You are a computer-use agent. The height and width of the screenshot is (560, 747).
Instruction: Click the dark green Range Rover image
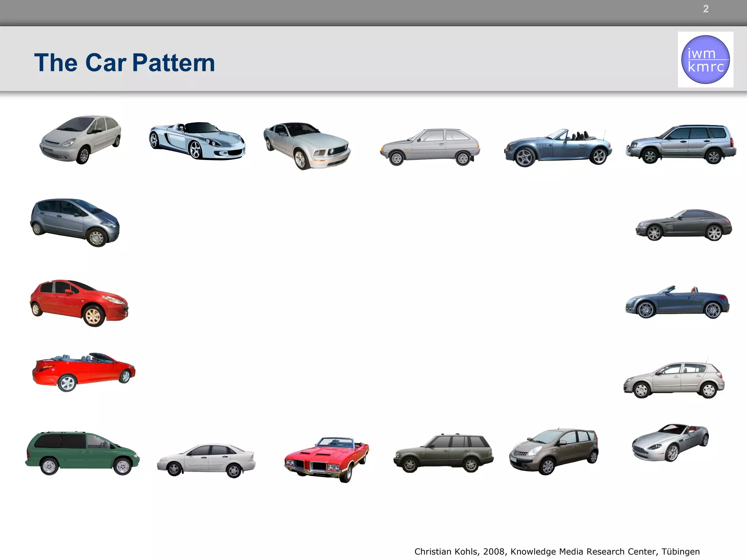coord(443,453)
